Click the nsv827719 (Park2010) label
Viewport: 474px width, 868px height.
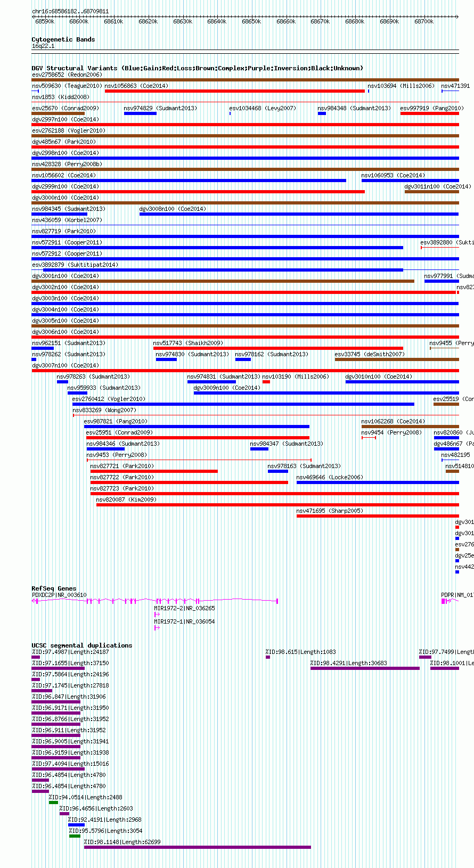(64, 231)
